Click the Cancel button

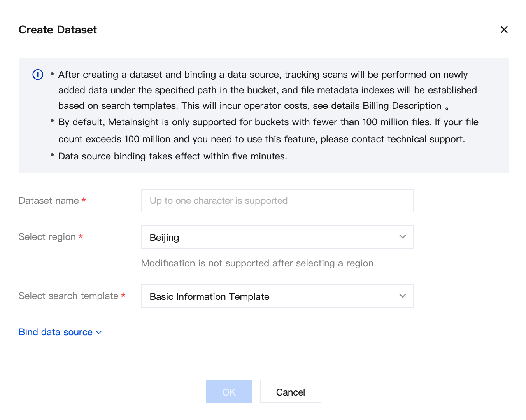291,391
